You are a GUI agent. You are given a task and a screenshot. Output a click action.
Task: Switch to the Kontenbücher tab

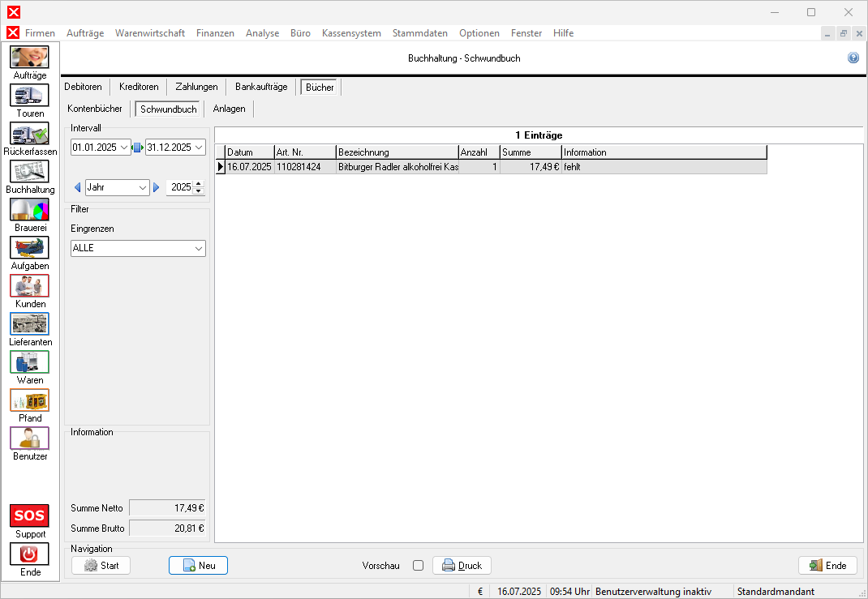pyautogui.click(x=95, y=109)
